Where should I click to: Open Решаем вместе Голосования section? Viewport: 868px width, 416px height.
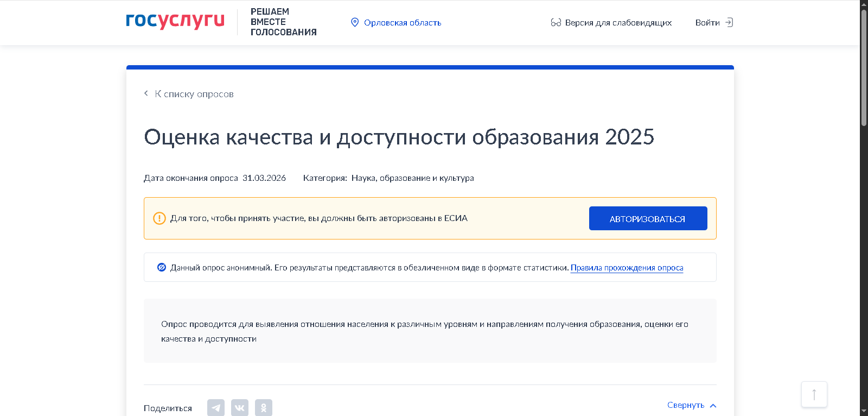tap(283, 22)
